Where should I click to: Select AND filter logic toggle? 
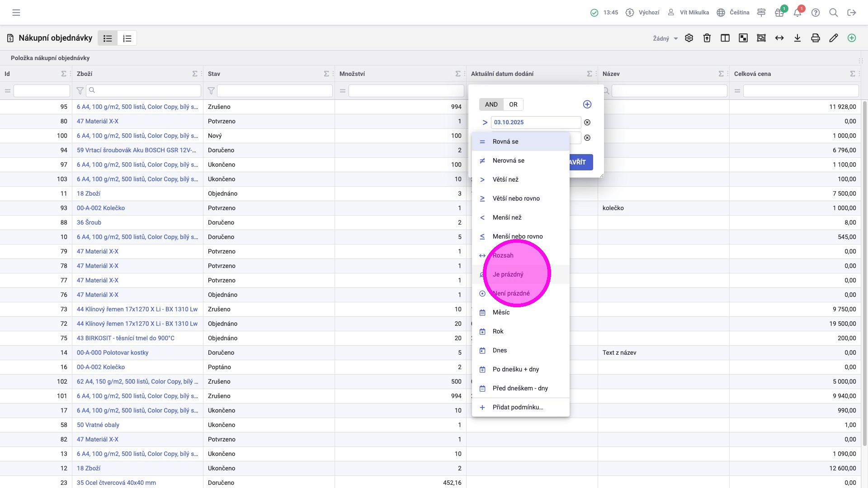pyautogui.click(x=491, y=104)
